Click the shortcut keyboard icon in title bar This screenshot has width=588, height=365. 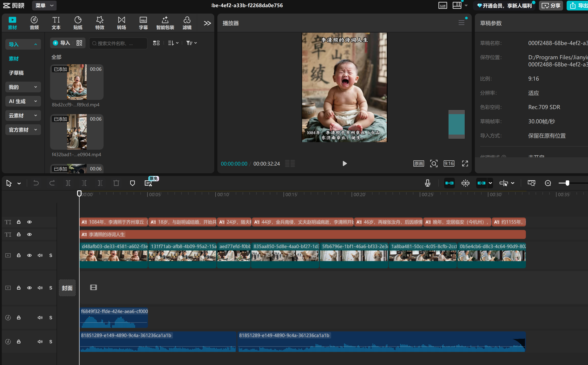point(443,5)
